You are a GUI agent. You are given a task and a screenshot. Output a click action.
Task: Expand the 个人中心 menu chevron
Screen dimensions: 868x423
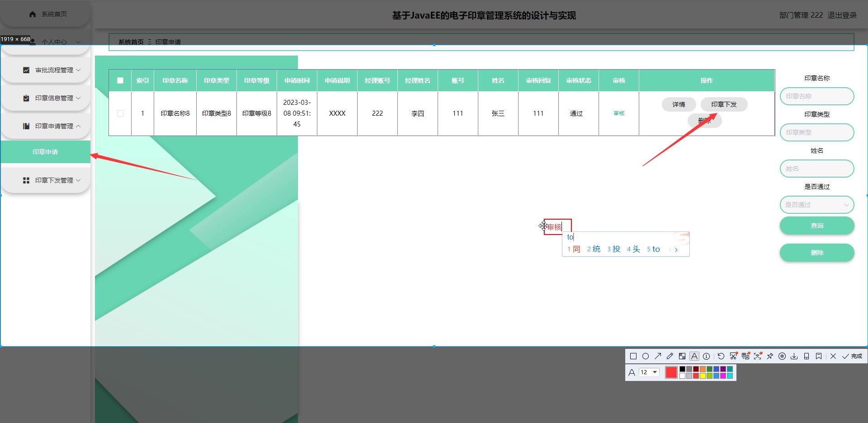[x=78, y=42]
